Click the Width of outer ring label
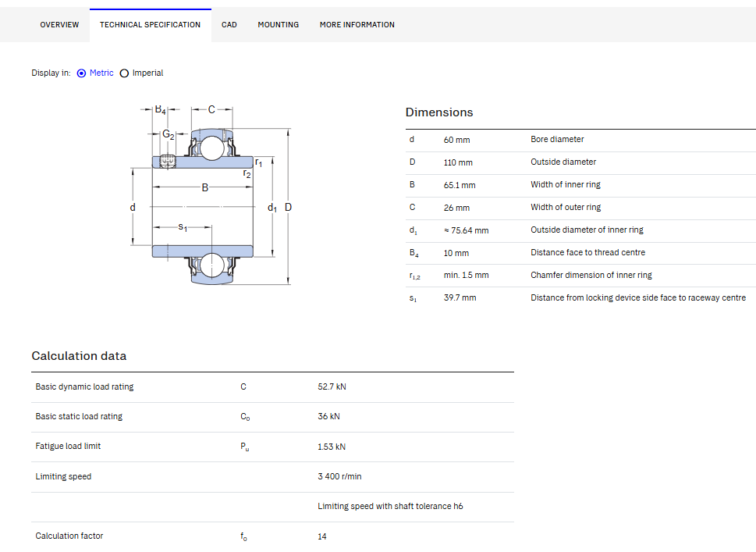Screen dimensions: 756x552 (x=566, y=208)
